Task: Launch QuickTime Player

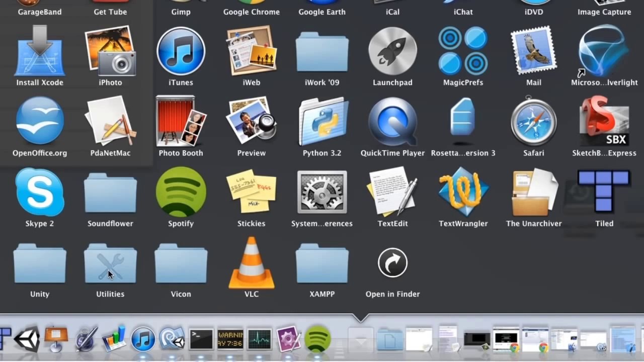Action: click(x=392, y=122)
